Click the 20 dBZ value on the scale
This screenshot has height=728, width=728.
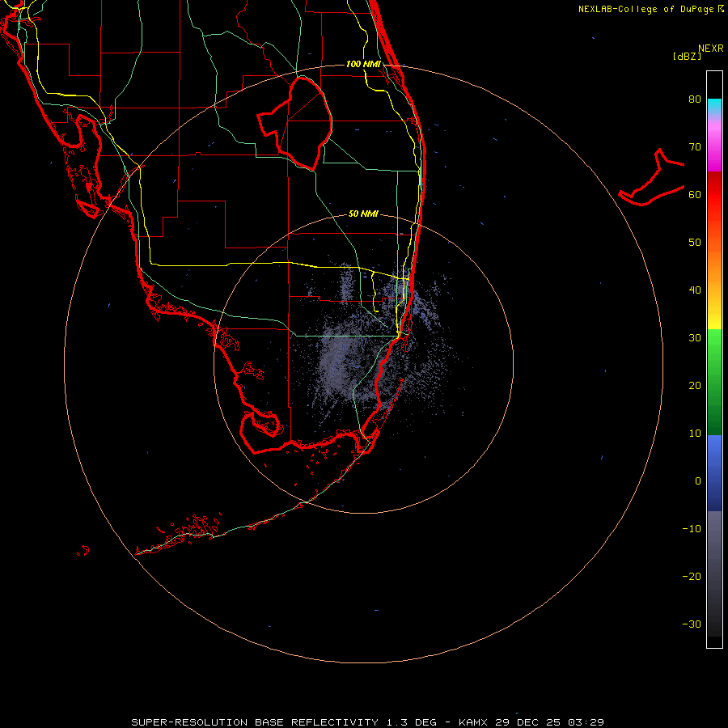tap(695, 386)
